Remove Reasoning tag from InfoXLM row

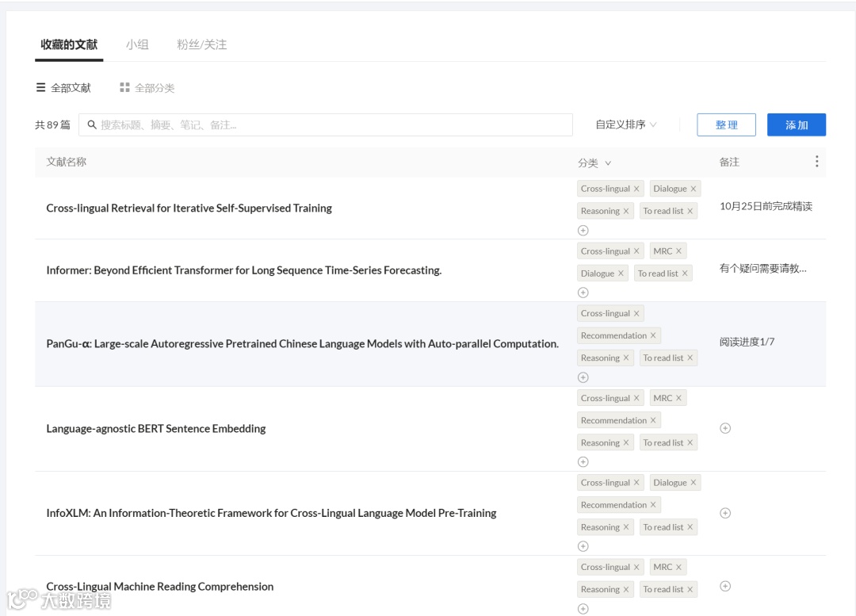click(626, 527)
